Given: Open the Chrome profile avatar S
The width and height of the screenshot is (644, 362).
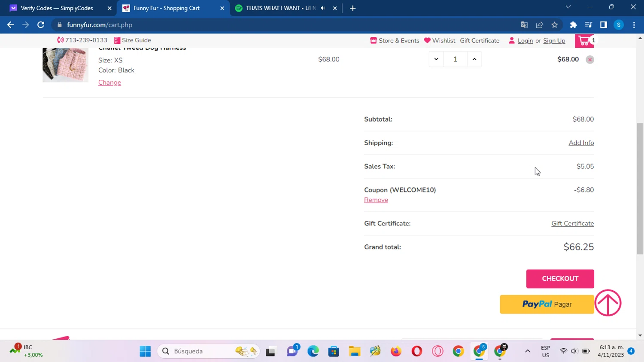Looking at the screenshot, I should (x=619, y=25).
